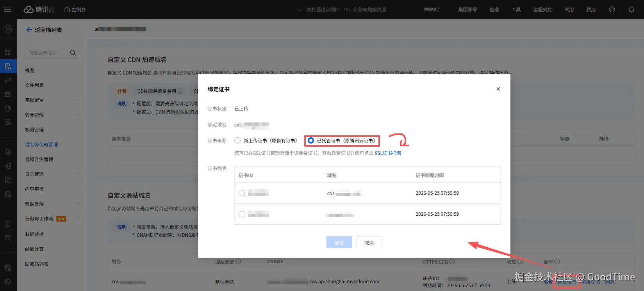This screenshot has height=291, width=644.
Task: Select 已托管证书 radio option
Action: (x=311, y=140)
